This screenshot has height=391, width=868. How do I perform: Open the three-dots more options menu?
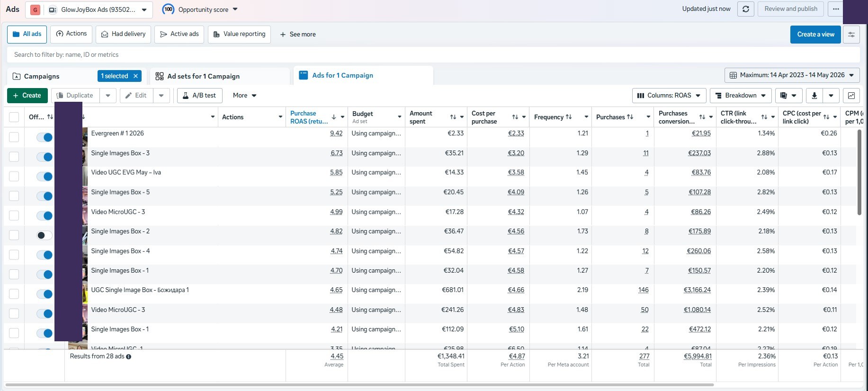pos(836,9)
